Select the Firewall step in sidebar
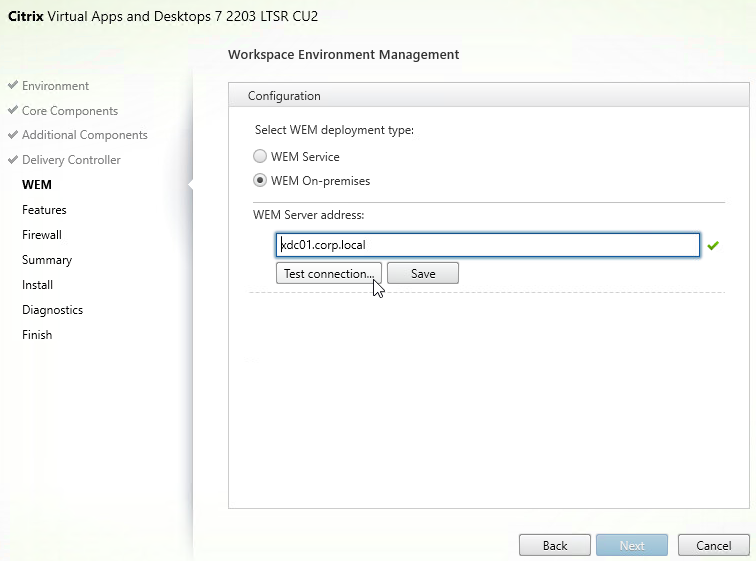The width and height of the screenshot is (756, 561). [42, 235]
